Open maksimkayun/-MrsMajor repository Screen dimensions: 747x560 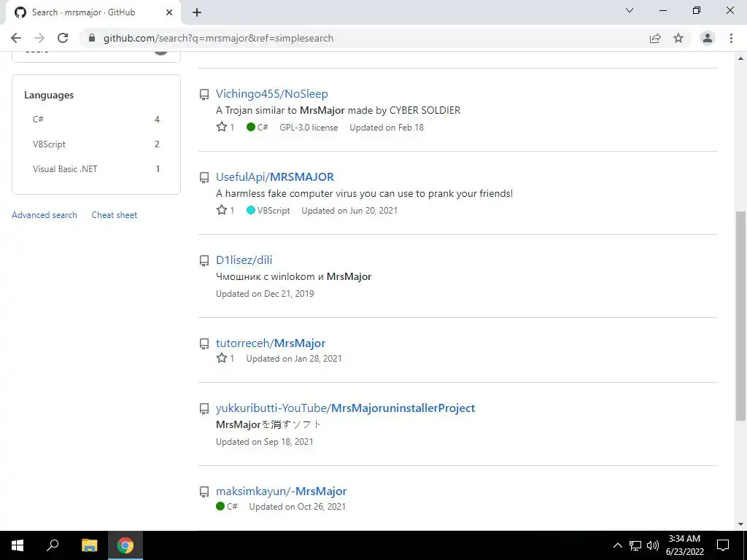point(281,491)
